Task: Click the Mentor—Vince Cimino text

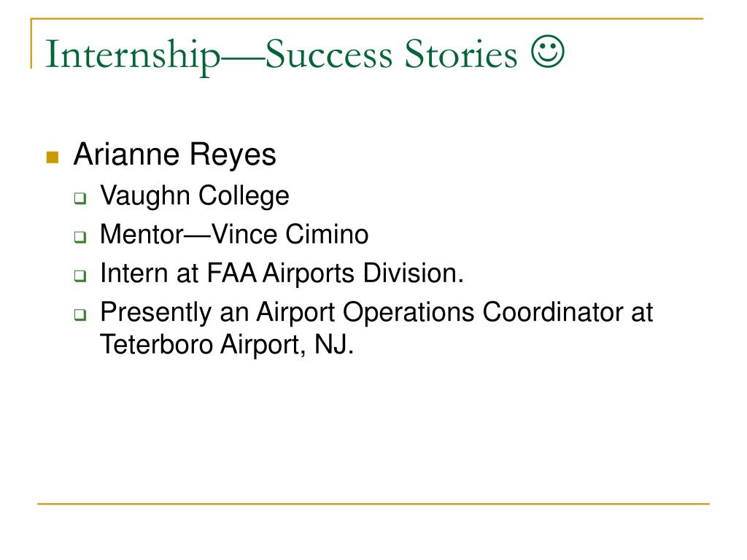Action: [234, 234]
